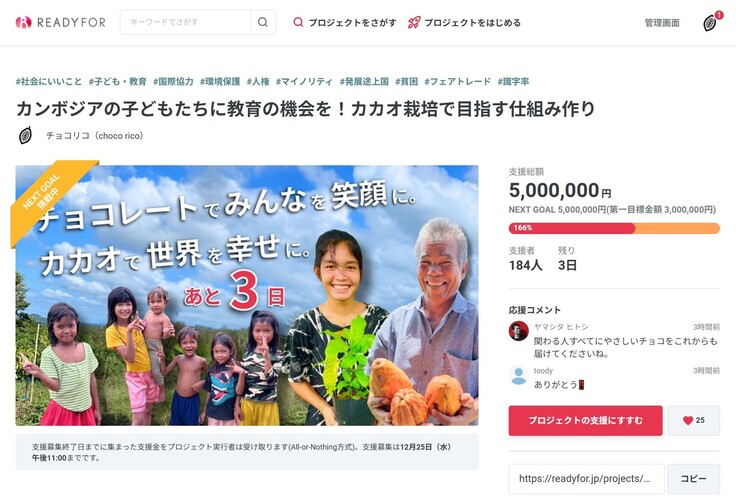Click the heart like button showing 25
This screenshot has height=500, width=736.
(694, 421)
